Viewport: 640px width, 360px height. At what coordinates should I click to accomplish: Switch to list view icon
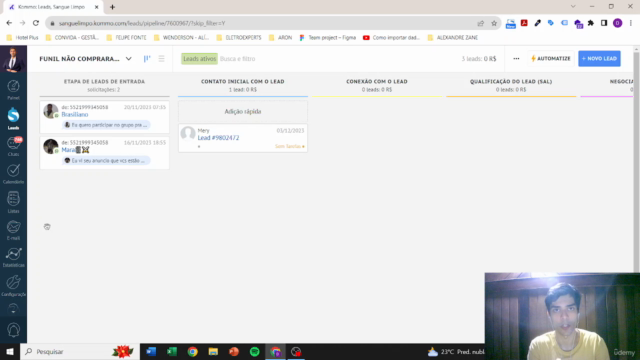coord(162,59)
